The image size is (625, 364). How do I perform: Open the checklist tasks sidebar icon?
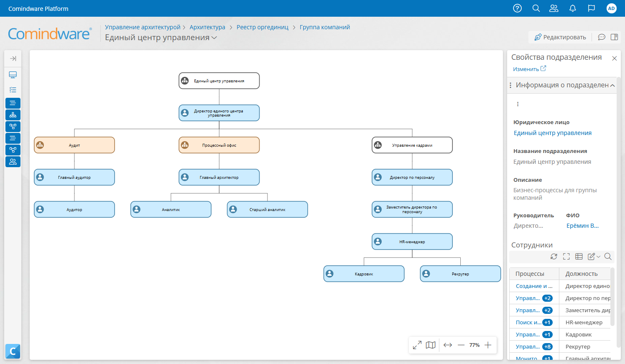coord(13,90)
